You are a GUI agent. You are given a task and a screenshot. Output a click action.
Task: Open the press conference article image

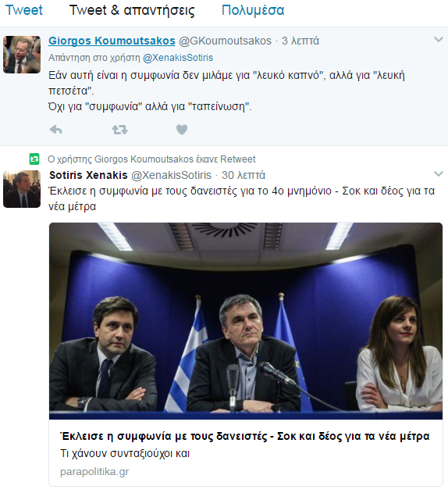click(246, 320)
